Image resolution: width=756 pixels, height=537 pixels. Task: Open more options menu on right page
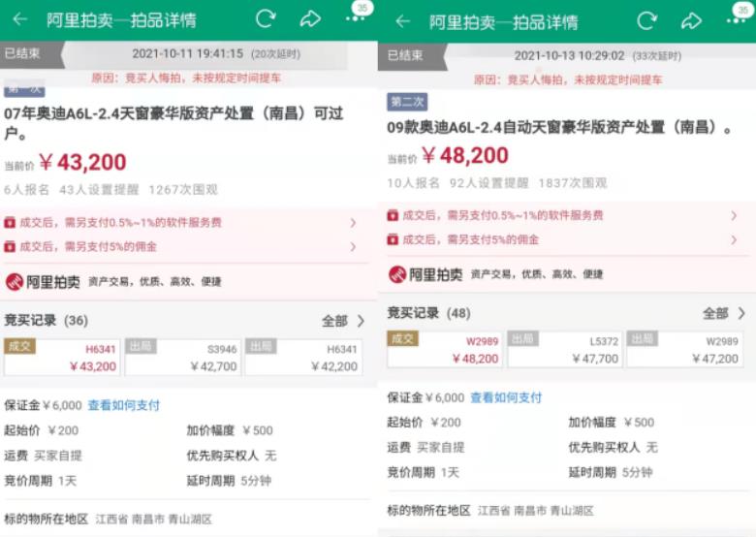pyautogui.click(x=737, y=20)
